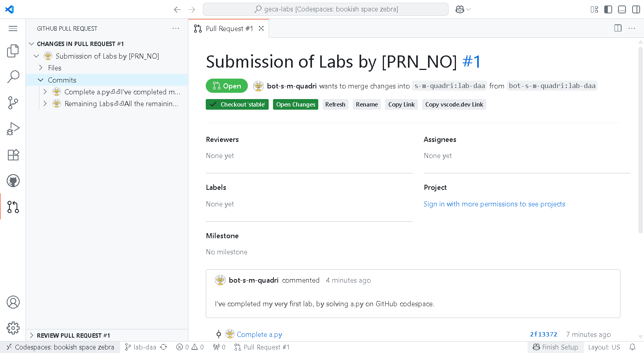Image resolution: width=644 pixels, height=353 pixels.
Task: Click lab-daa branch in status bar
Action: point(140,347)
